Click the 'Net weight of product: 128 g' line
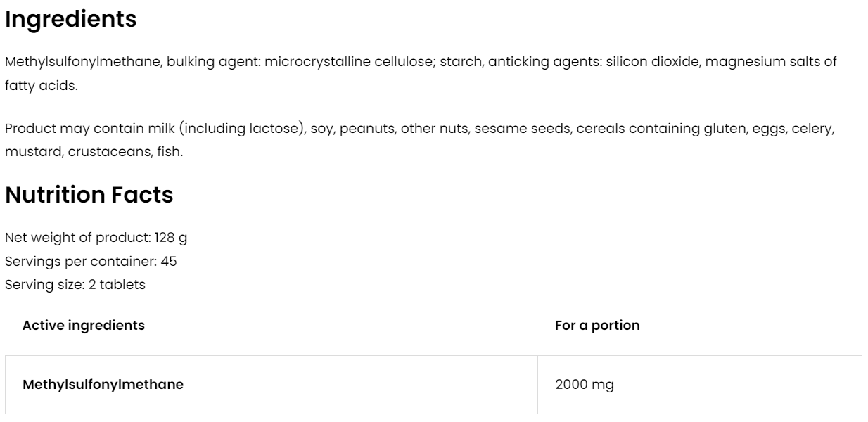Viewport: 868px width, 422px height. point(96,238)
